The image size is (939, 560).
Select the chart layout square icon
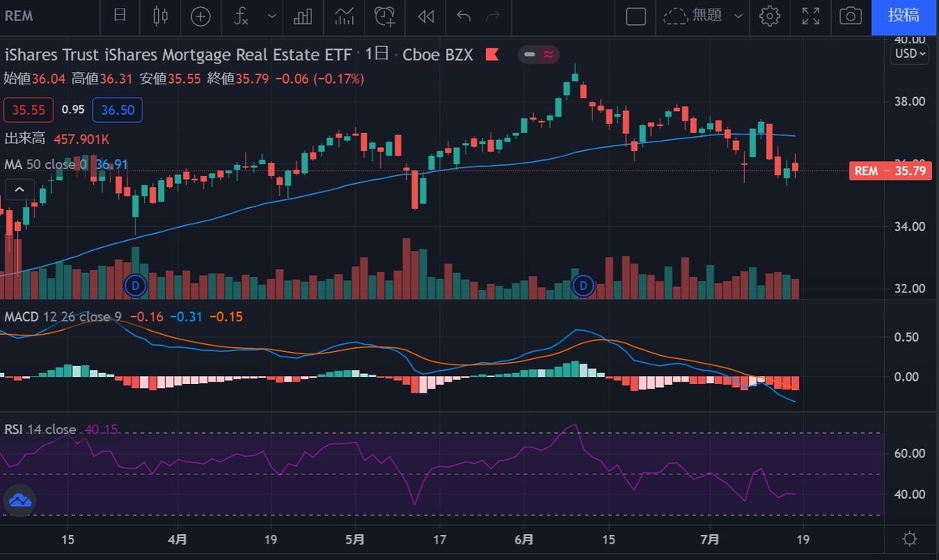[x=636, y=16]
